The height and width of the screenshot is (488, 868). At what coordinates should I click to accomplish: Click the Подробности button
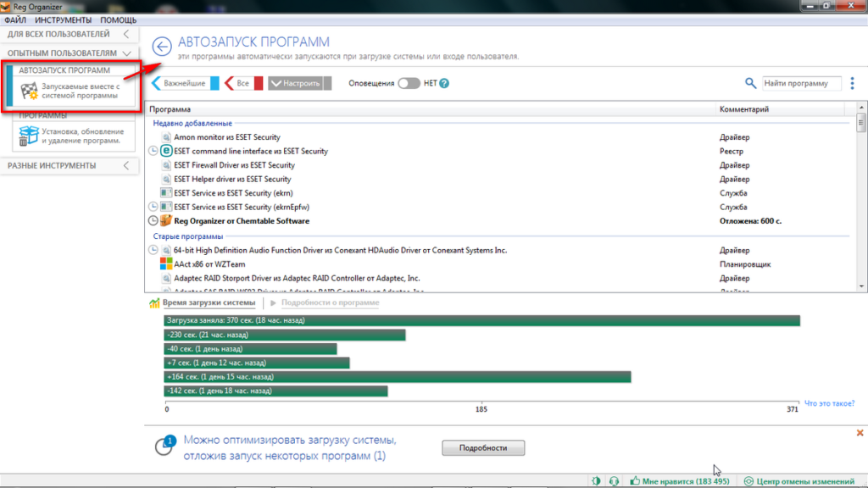pos(483,447)
